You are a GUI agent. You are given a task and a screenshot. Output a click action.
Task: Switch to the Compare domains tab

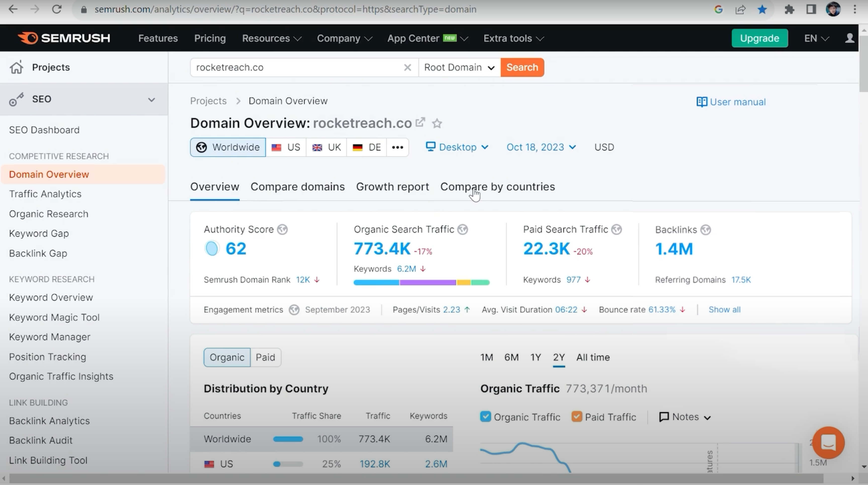(x=298, y=187)
